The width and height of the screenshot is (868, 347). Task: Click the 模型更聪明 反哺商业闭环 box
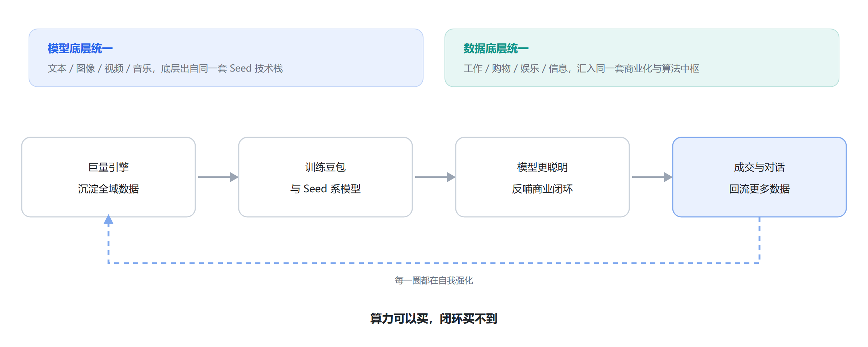pyautogui.click(x=542, y=177)
